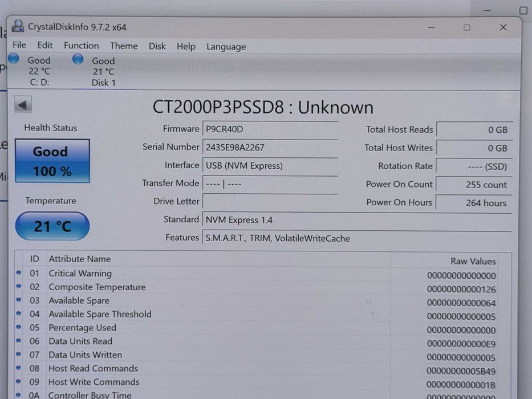Click status dot for Data Units Read row
532x399 pixels.
19,341
